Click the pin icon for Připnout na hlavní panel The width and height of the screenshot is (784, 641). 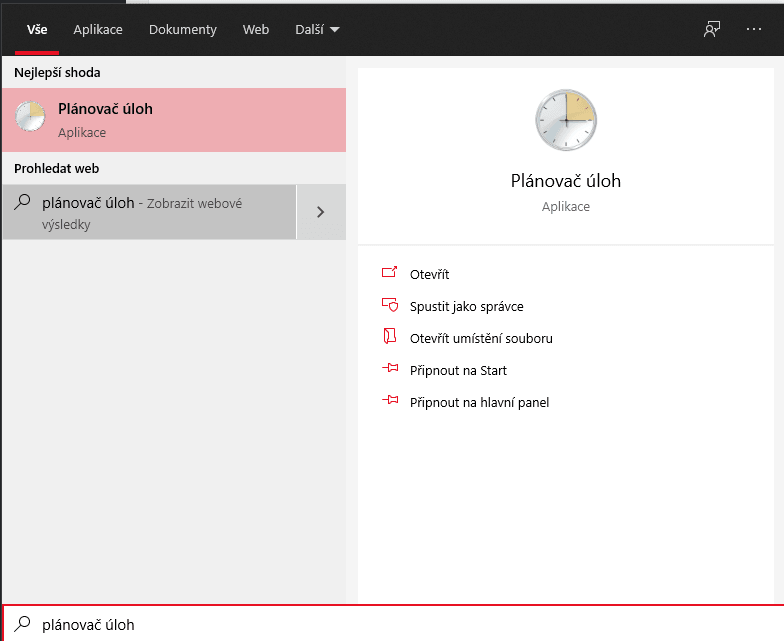point(390,400)
